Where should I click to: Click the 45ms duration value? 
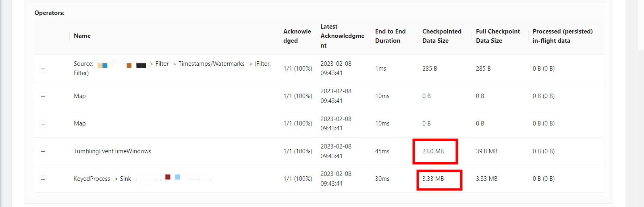click(x=382, y=151)
